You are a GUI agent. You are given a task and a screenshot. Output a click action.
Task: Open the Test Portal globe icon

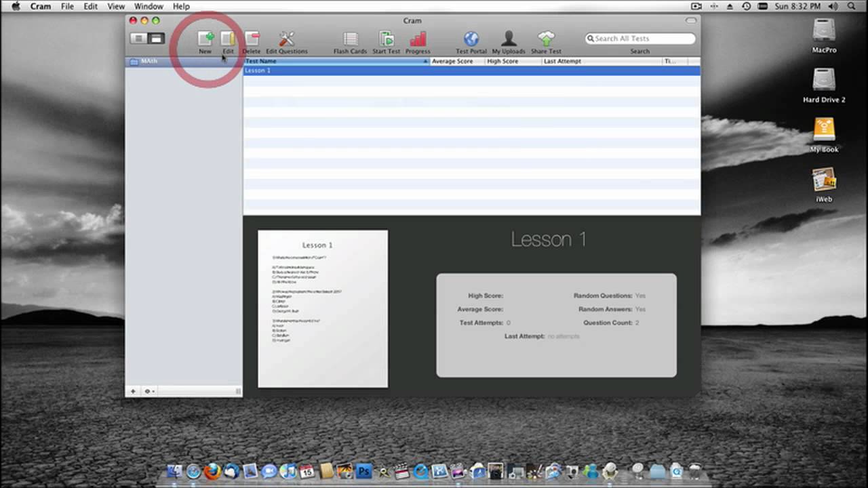[x=471, y=39]
